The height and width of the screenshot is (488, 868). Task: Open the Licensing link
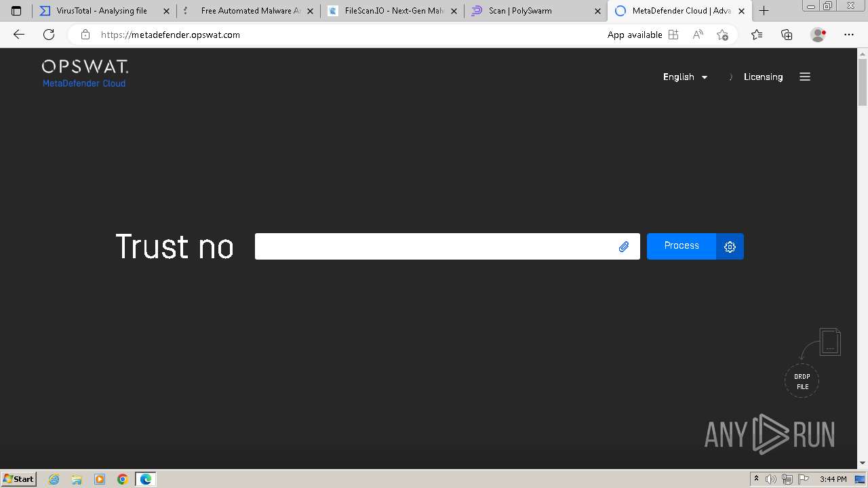coord(763,77)
